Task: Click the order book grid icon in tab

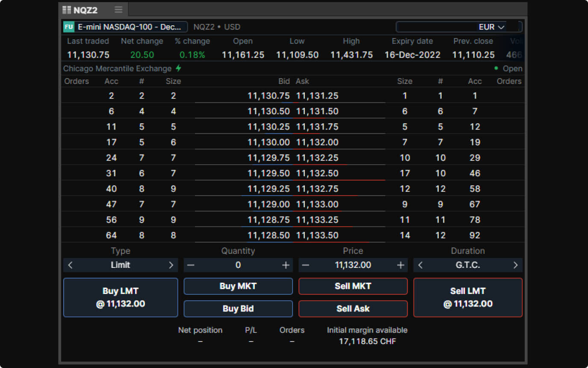Action: pyautogui.click(x=67, y=10)
